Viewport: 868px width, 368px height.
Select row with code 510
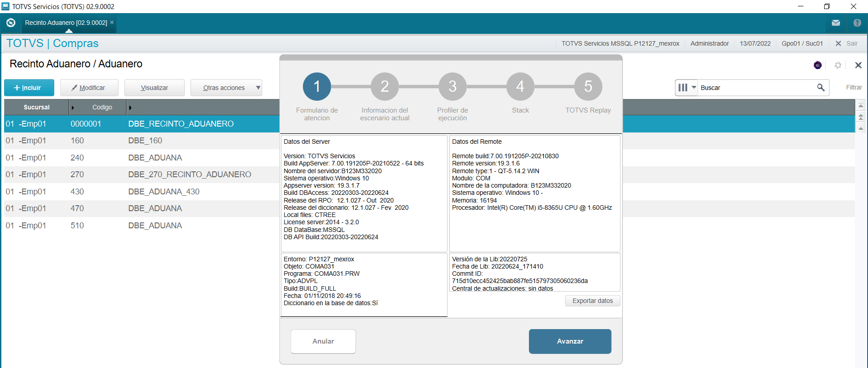(142, 226)
